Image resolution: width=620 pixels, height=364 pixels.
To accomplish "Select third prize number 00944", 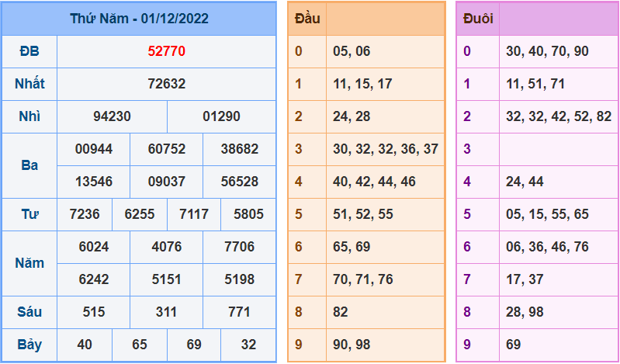I will 94,149.
